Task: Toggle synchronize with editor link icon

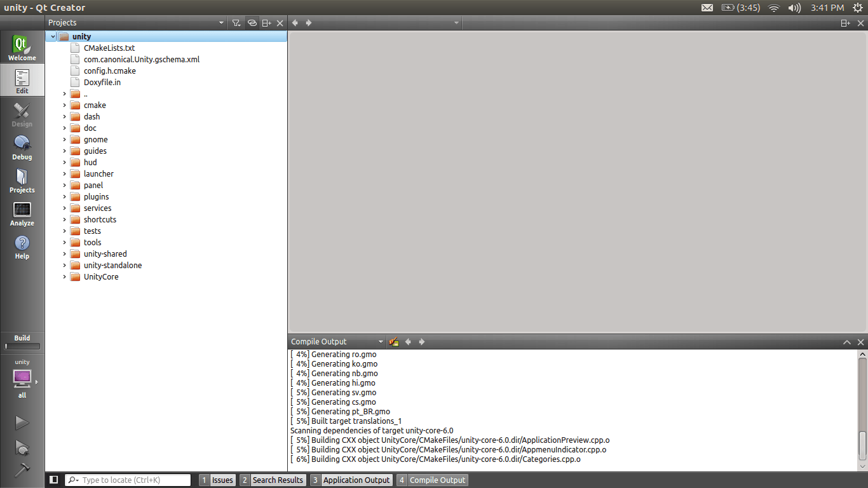Action: [x=252, y=23]
